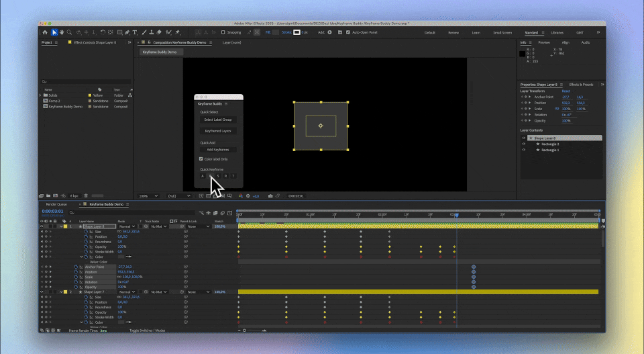Select the Roto Brush tool

pyautogui.click(x=168, y=32)
